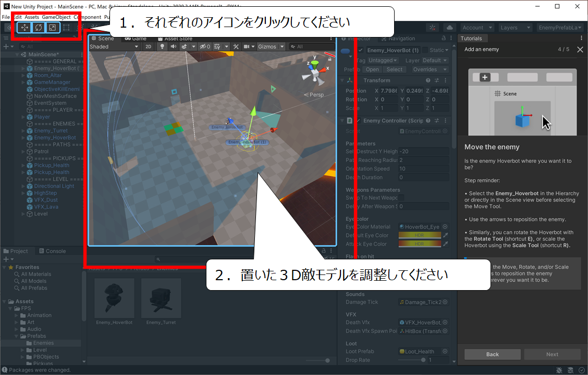Image resolution: width=588 pixels, height=375 pixels.
Task: Select the Move tool in the toolbar
Action: pos(24,28)
